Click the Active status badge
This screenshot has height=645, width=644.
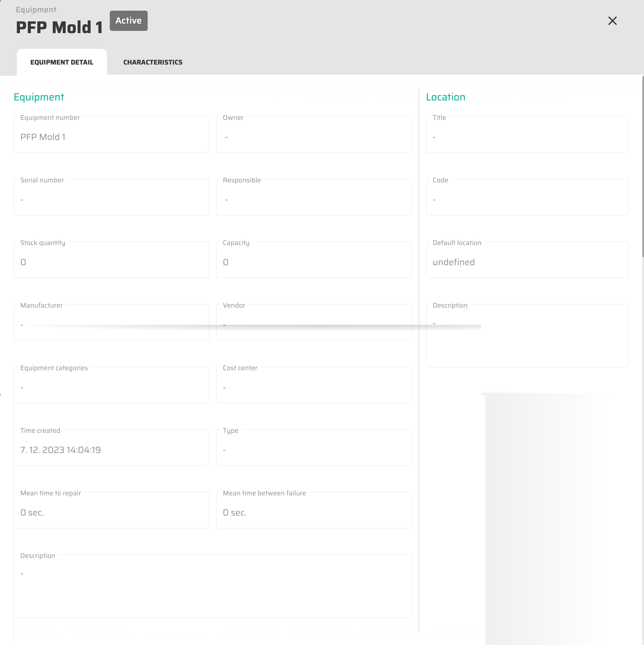129,21
